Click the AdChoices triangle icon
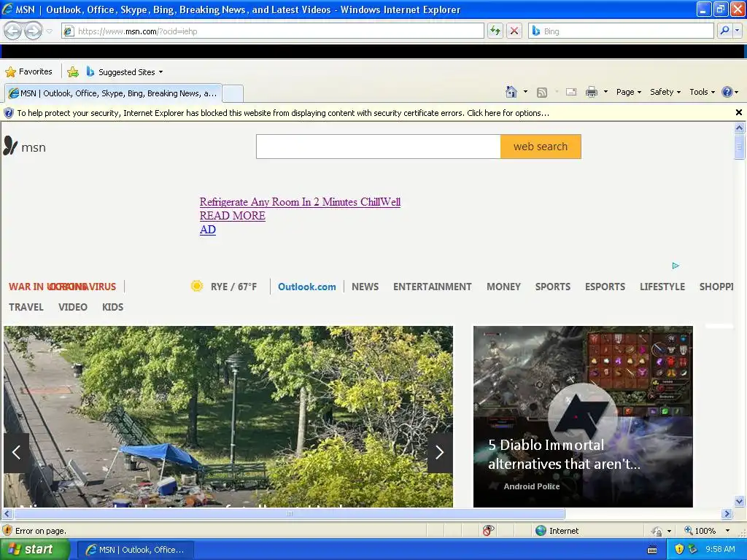This screenshot has height=560, width=747. point(676,265)
